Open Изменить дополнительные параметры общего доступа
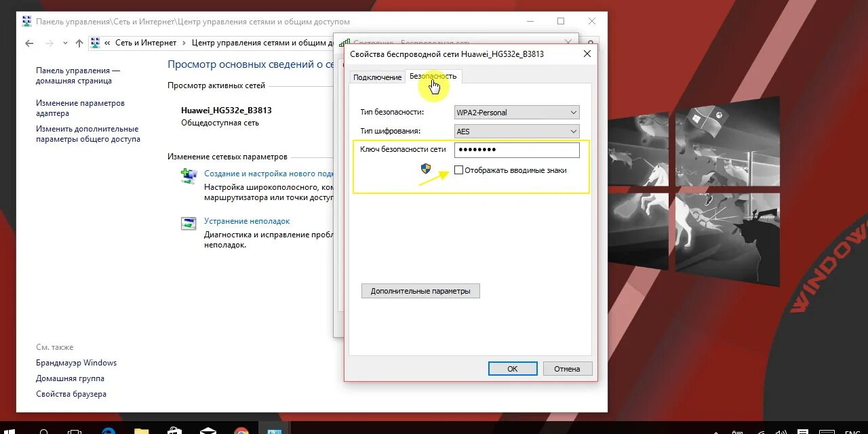868x434 pixels. (x=88, y=134)
